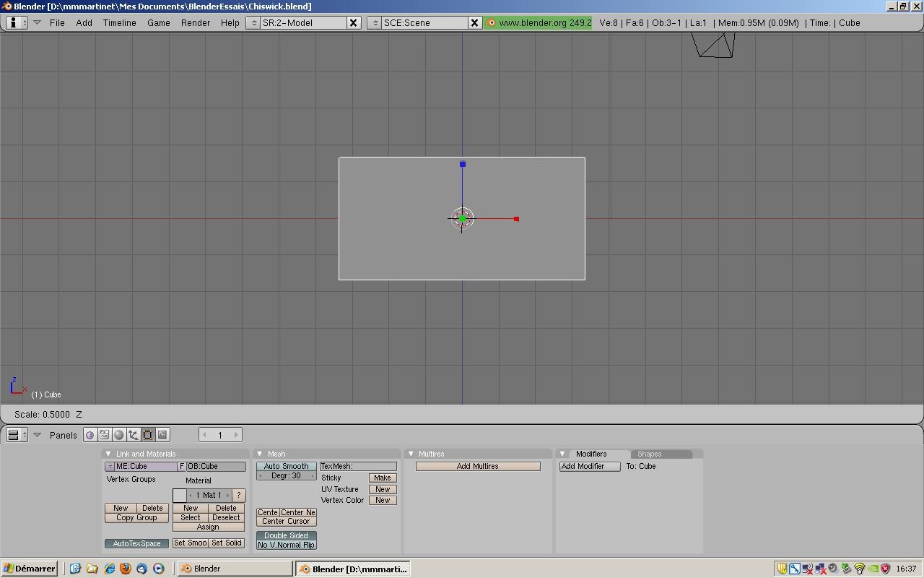This screenshot has width=924, height=578.
Task: Open the SR:2-Model screen dropdown
Action: click(x=253, y=22)
